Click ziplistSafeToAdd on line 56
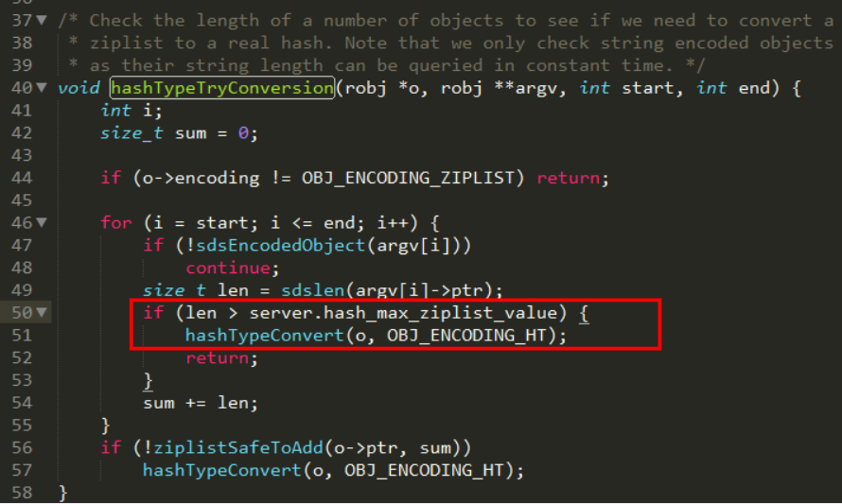Screen dimensions: 842x504 238,447
